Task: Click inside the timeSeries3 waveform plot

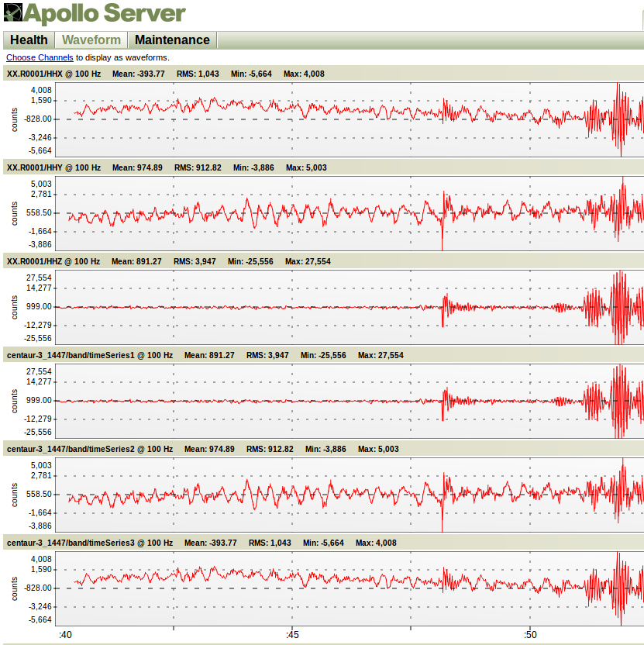Action: [x=349, y=588]
